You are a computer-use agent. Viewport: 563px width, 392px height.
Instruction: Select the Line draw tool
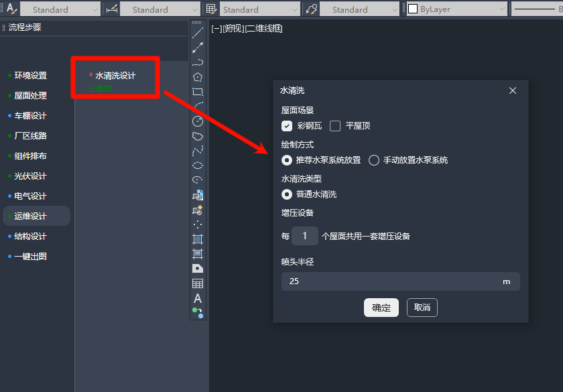click(198, 33)
